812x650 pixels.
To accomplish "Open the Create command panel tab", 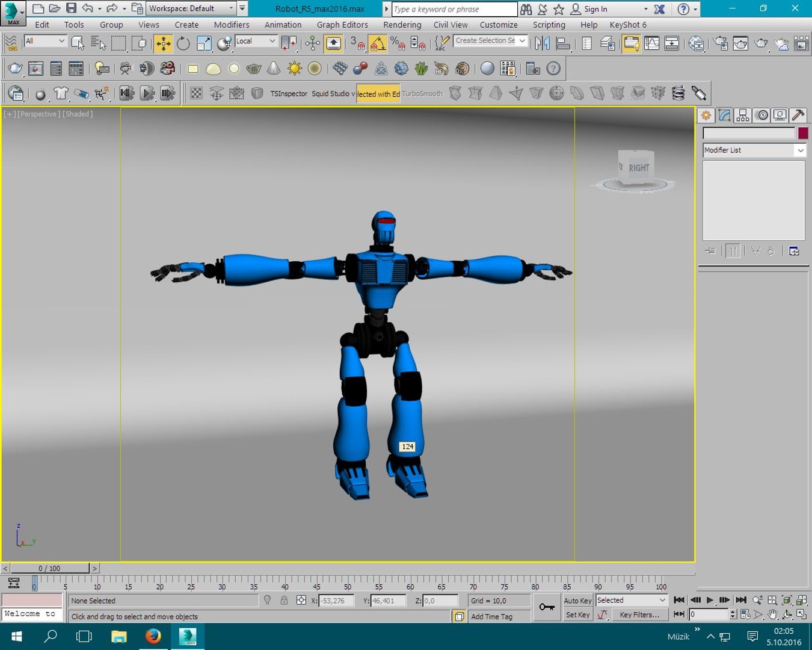I will [706, 115].
